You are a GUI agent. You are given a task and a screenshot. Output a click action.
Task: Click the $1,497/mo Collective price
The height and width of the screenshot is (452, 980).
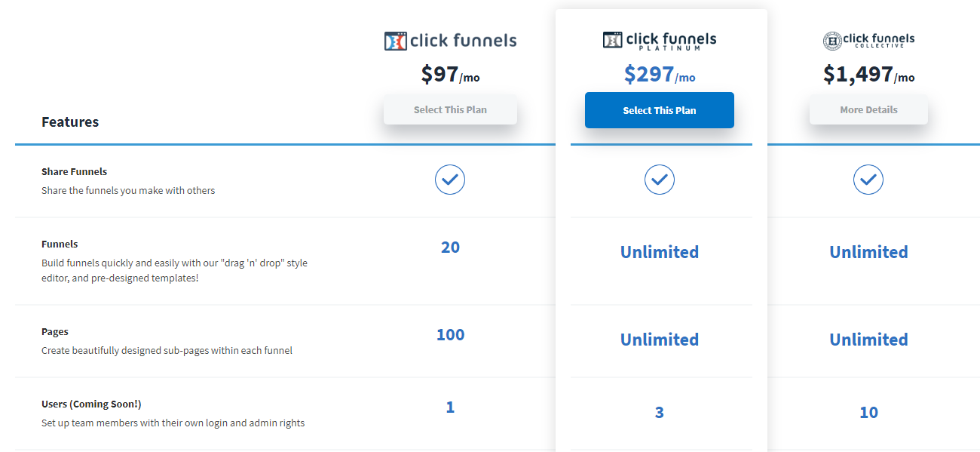tap(868, 75)
